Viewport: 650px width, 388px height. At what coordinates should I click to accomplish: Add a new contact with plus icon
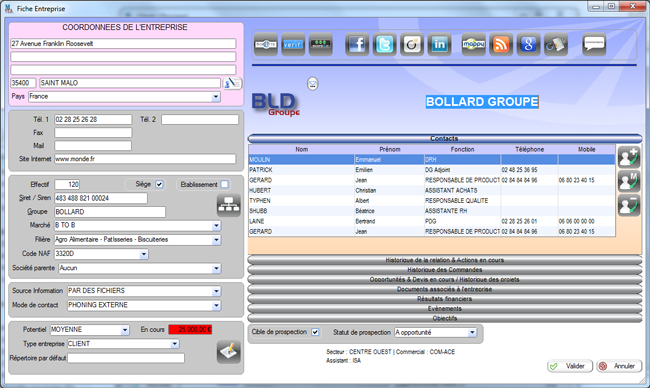629,157
